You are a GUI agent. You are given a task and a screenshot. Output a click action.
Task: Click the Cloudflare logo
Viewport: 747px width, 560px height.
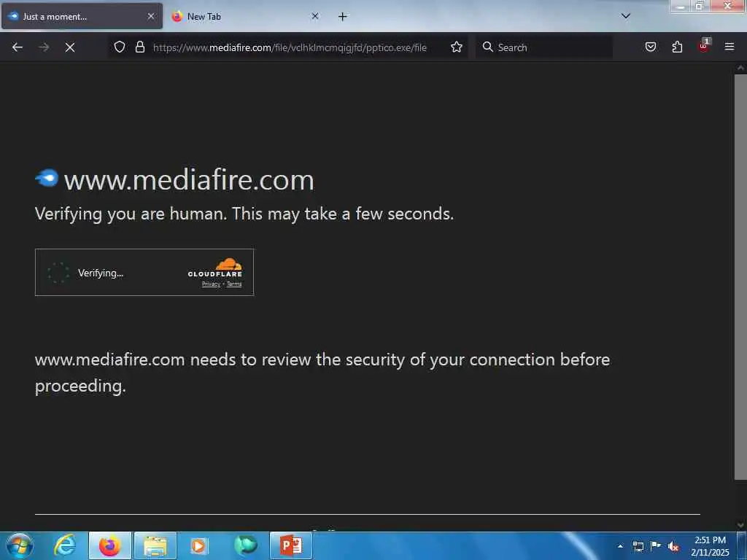(215, 268)
